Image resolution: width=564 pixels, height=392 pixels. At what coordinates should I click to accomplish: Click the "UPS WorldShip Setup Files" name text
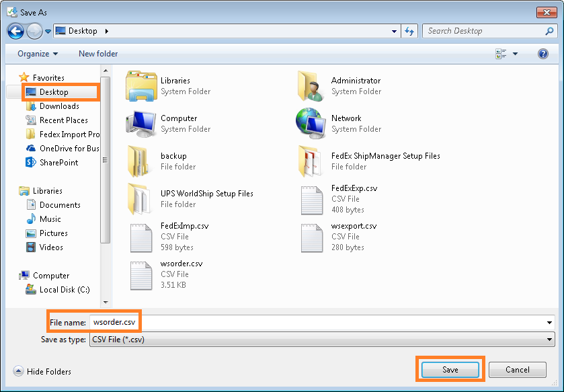click(207, 194)
